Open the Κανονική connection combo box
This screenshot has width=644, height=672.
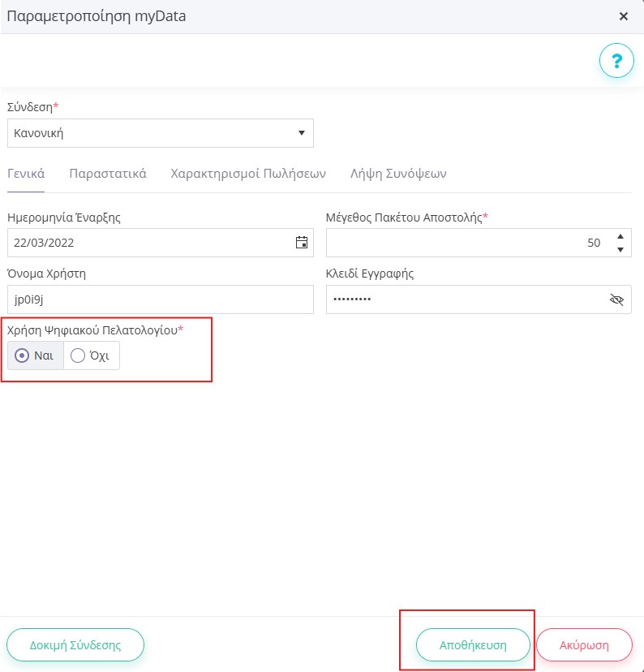(x=160, y=133)
